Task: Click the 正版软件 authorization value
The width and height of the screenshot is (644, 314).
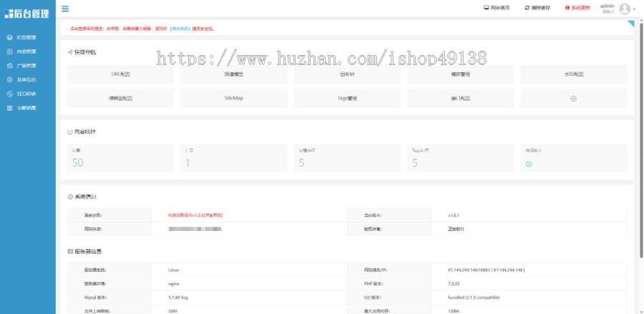Action: point(456,229)
